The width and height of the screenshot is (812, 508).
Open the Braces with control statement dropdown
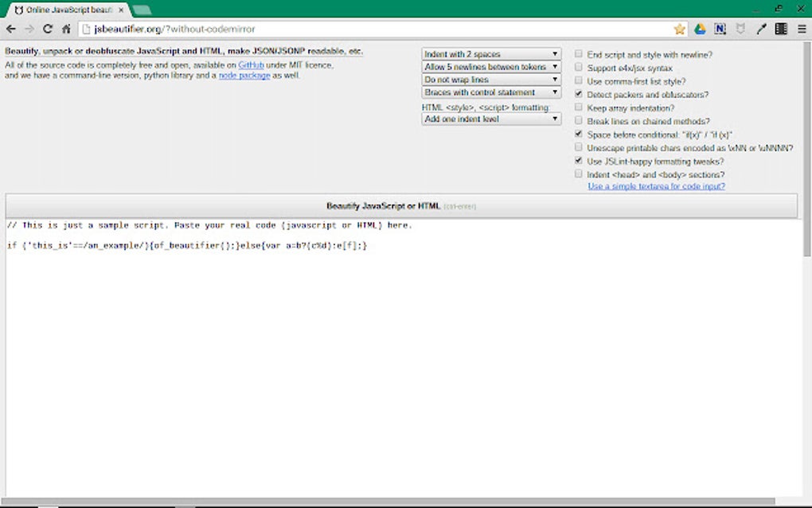490,92
